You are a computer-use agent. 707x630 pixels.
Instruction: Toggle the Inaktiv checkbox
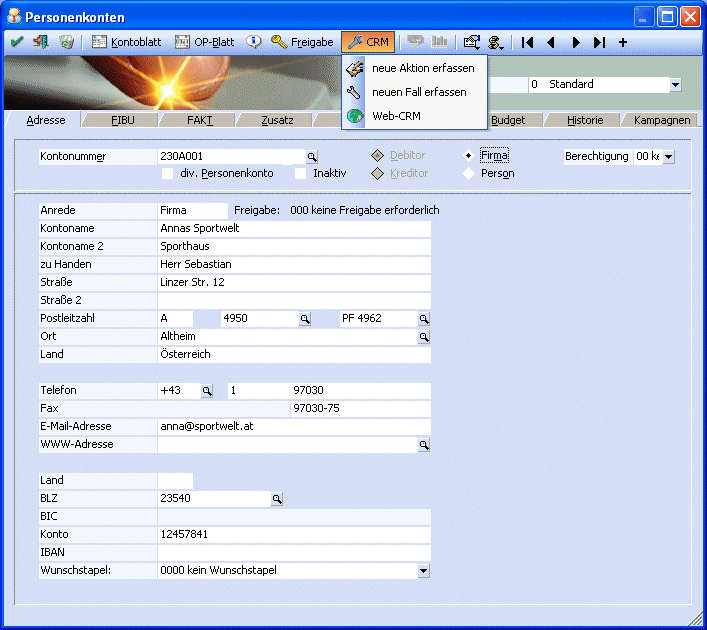coord(300,174)
